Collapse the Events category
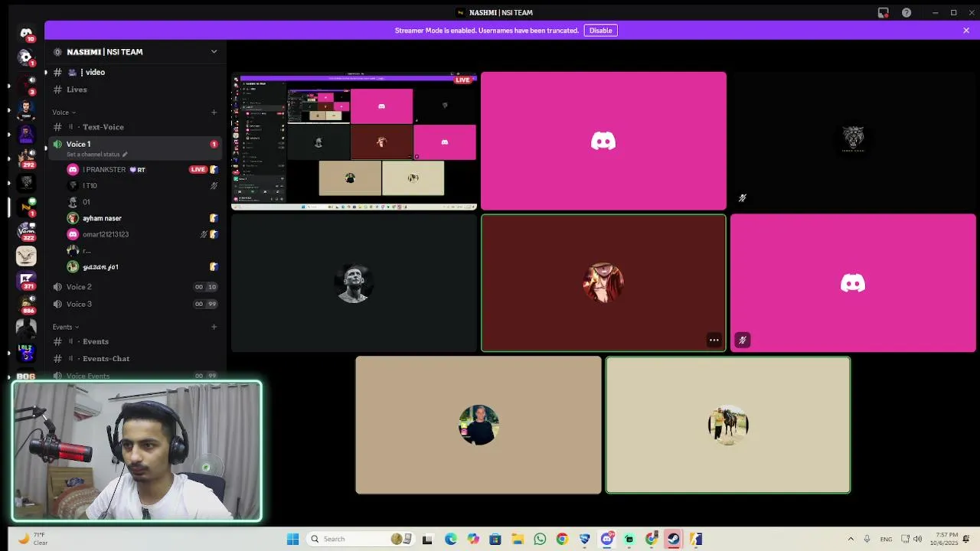 pos(65,327)
